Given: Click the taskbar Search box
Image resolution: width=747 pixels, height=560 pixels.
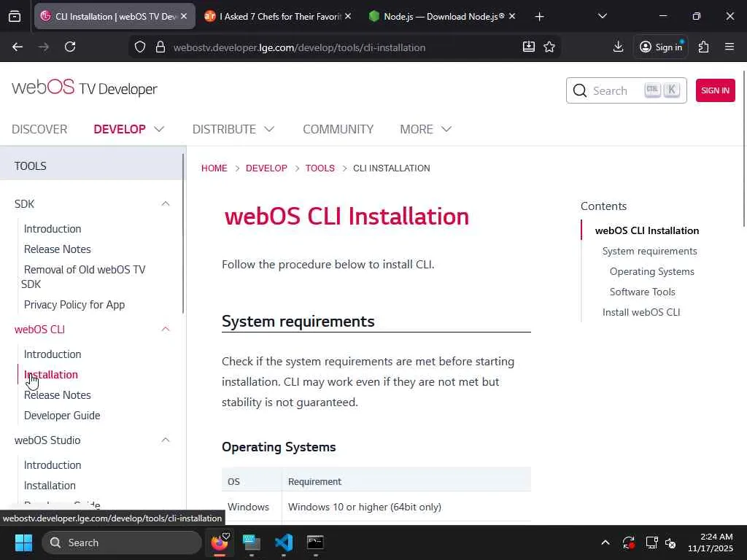Looking at the screenshot, I should tap(122, 542).
